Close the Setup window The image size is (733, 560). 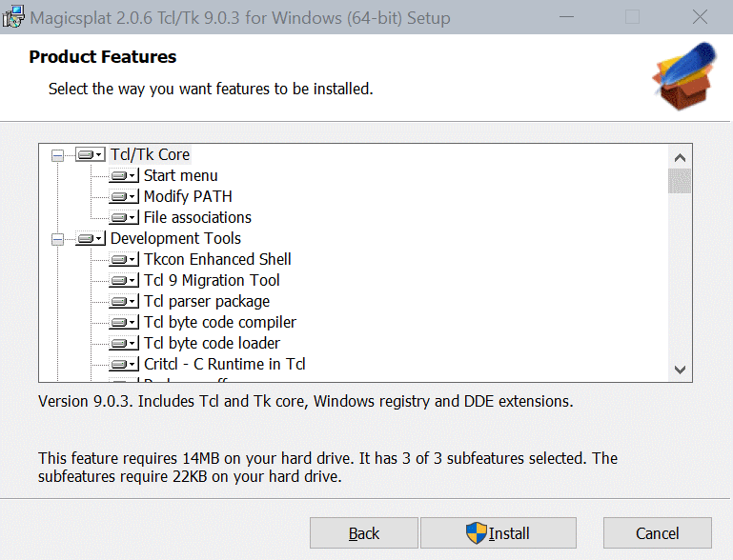(x=700, y=17)
